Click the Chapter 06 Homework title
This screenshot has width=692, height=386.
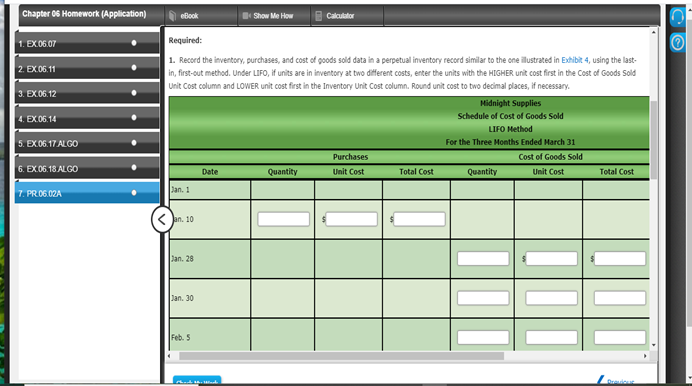(x=84, y=14)
